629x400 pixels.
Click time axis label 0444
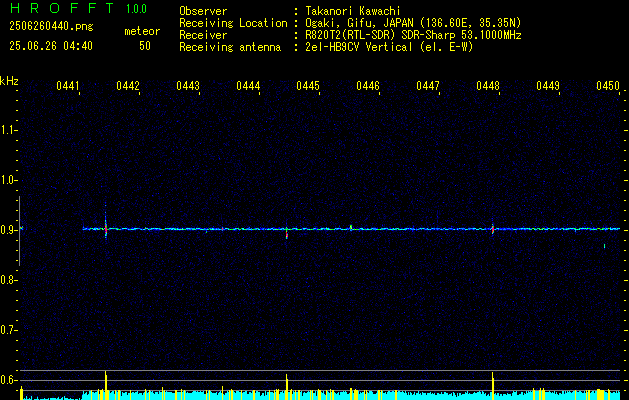[x=248, y=85]
